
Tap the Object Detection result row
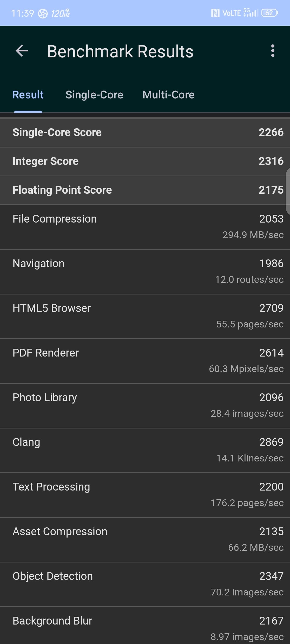coord(145,585)
